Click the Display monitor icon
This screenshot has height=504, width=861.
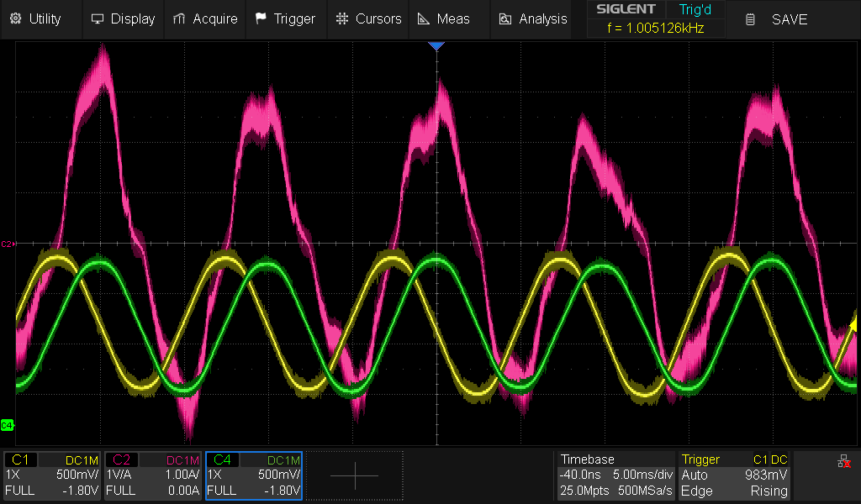(x=98, y=18)
